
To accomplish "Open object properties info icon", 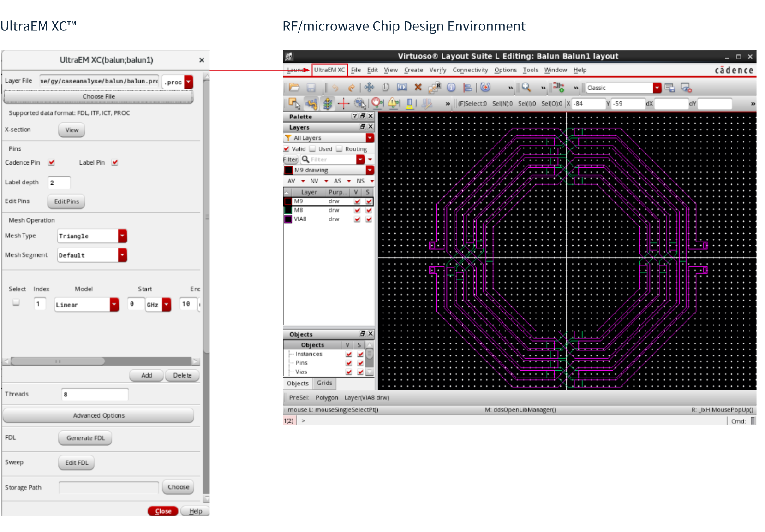I will [451, 88].
